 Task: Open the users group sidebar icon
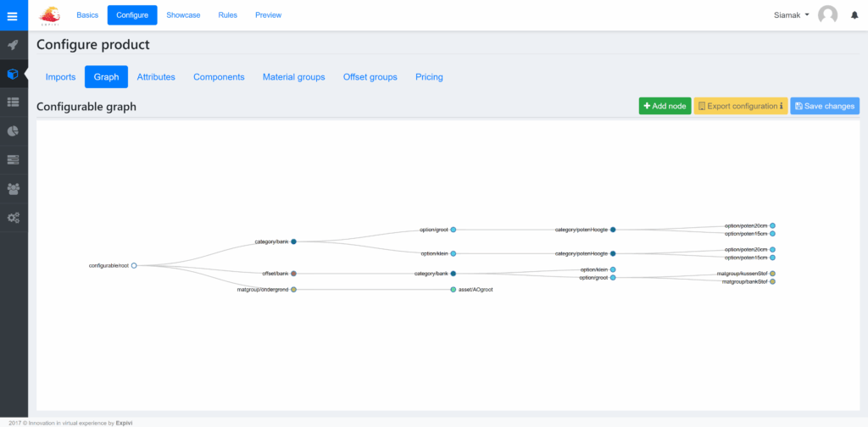[x=13, y=189]
